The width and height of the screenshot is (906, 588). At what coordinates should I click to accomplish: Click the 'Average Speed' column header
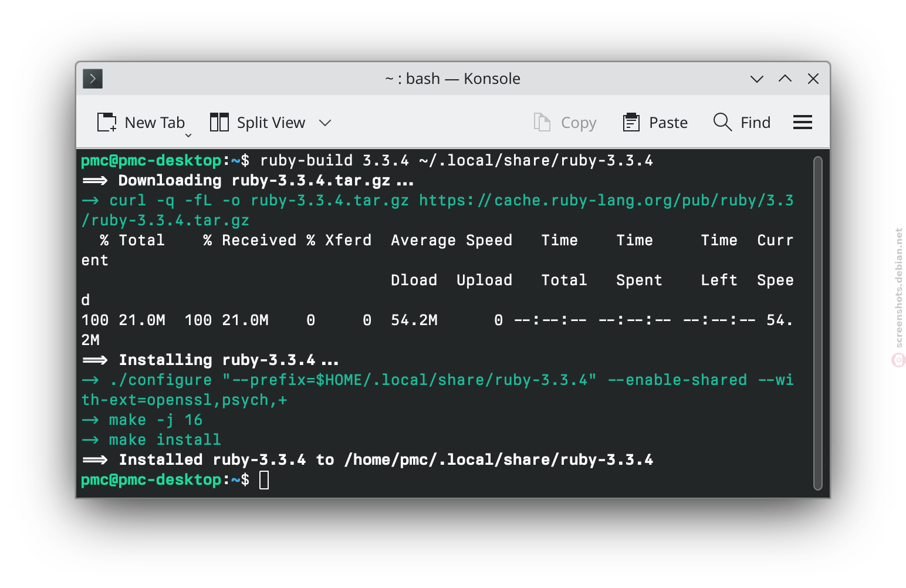coord(452,240)
